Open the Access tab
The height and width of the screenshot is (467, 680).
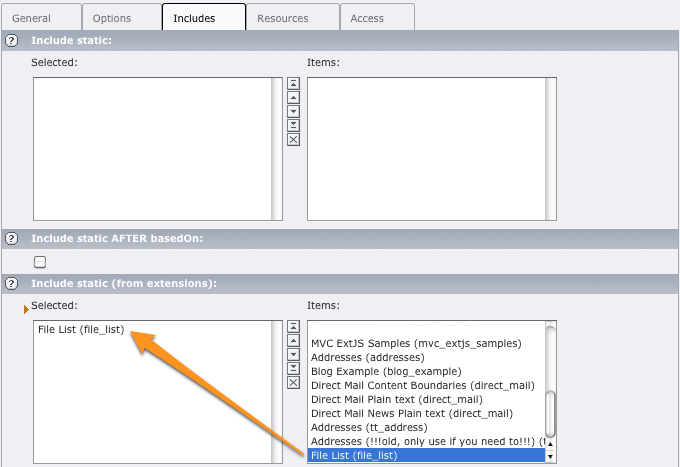tap(374, 17)
